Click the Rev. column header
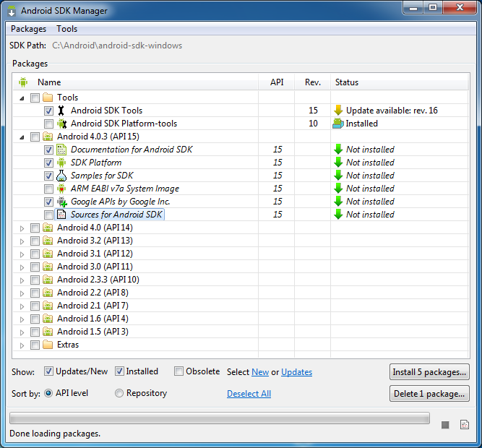 pos(313,82)
